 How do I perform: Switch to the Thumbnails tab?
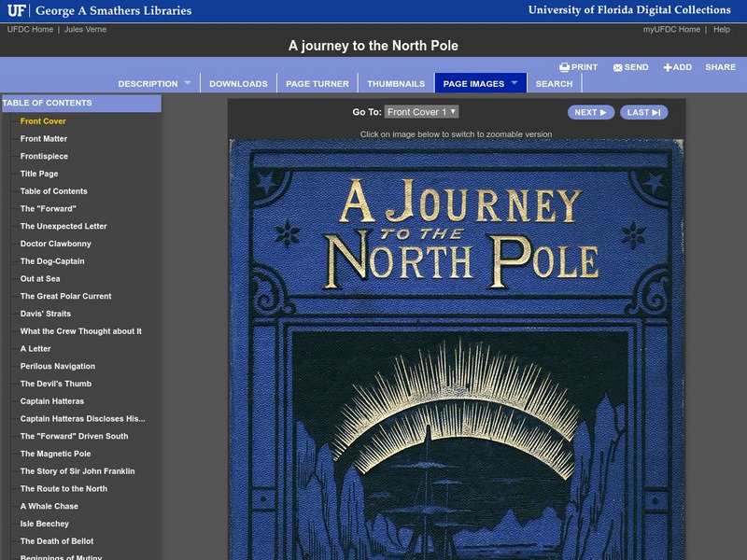396,84
